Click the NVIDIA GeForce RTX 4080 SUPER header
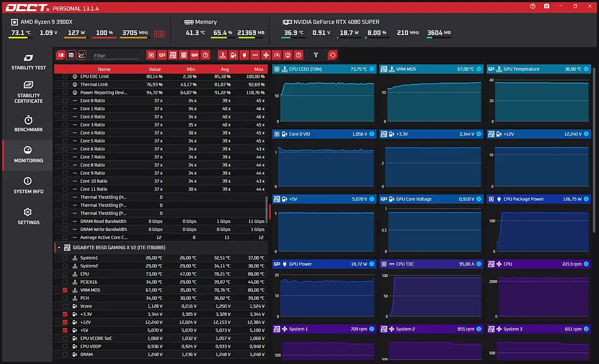The image size is (599, 364). point(331,22)
